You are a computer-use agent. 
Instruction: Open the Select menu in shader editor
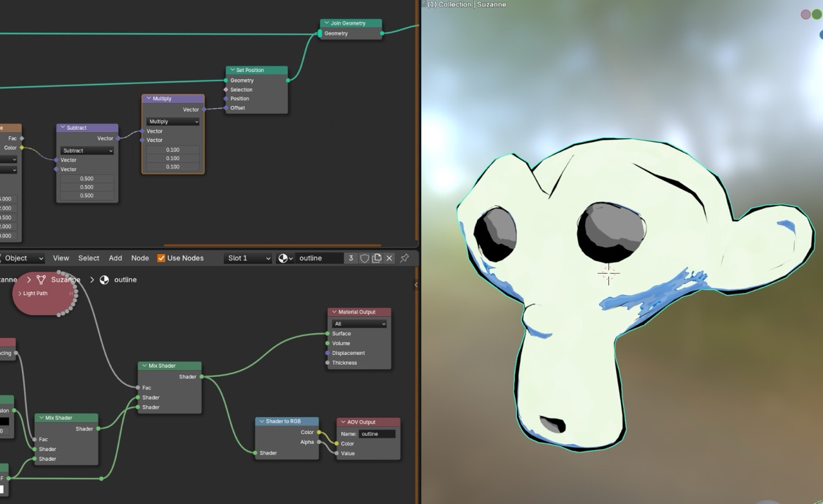(89, 258)
